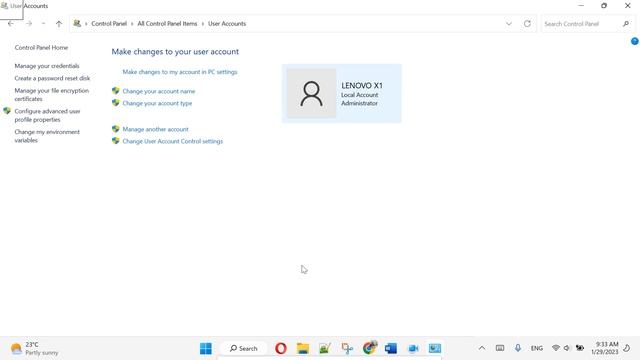Open Make changes to my account in PC settings

click(x=180, y=72)
